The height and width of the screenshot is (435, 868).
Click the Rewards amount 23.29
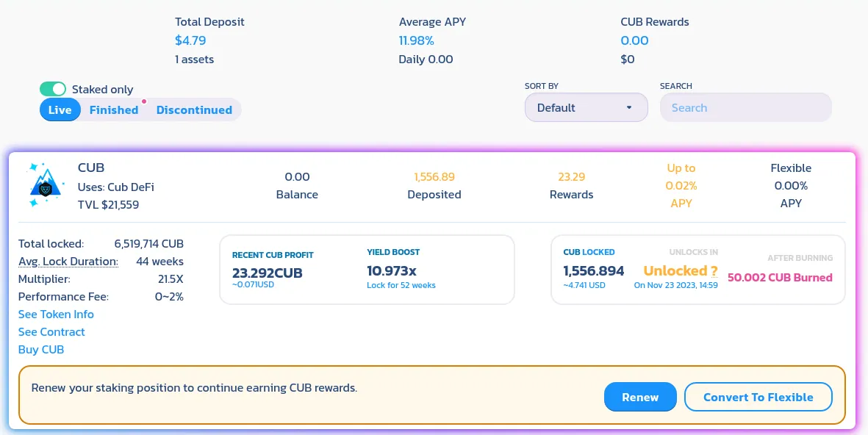point(571,177)
